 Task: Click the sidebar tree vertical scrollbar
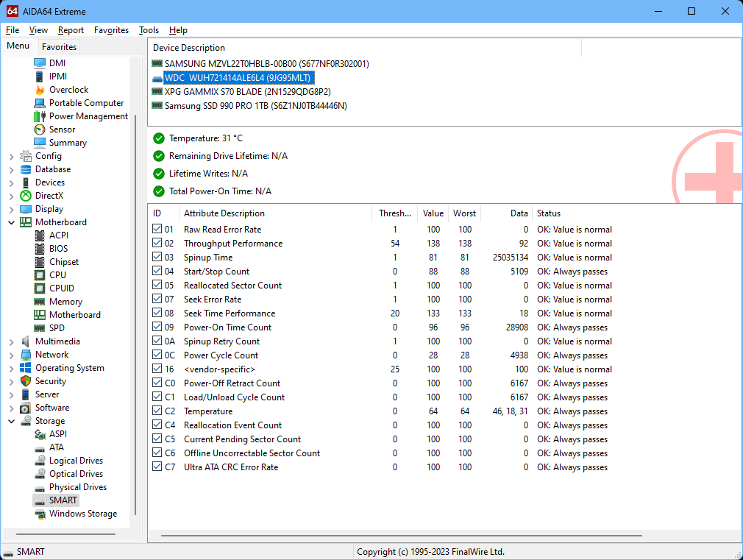(135, 314)
